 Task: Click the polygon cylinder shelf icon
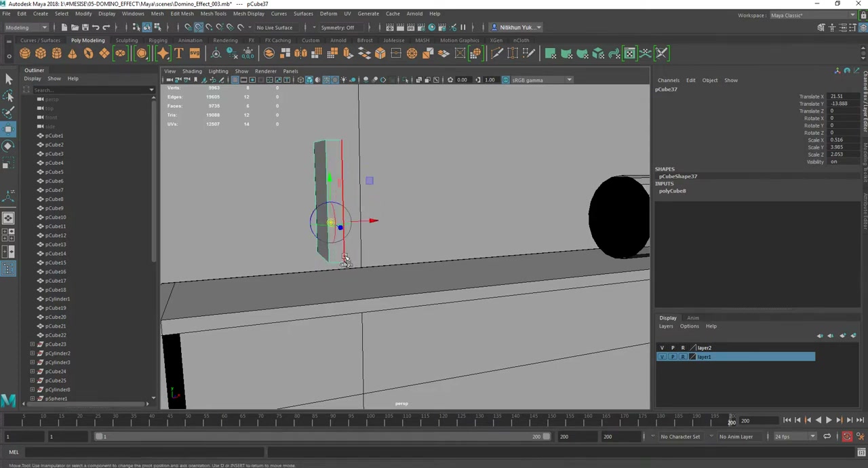[56, 54]
